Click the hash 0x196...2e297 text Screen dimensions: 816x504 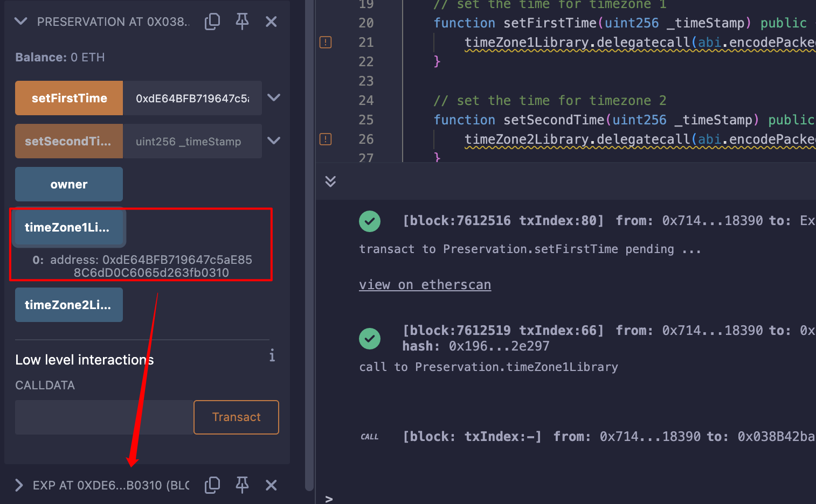click(x=476, y=346)
